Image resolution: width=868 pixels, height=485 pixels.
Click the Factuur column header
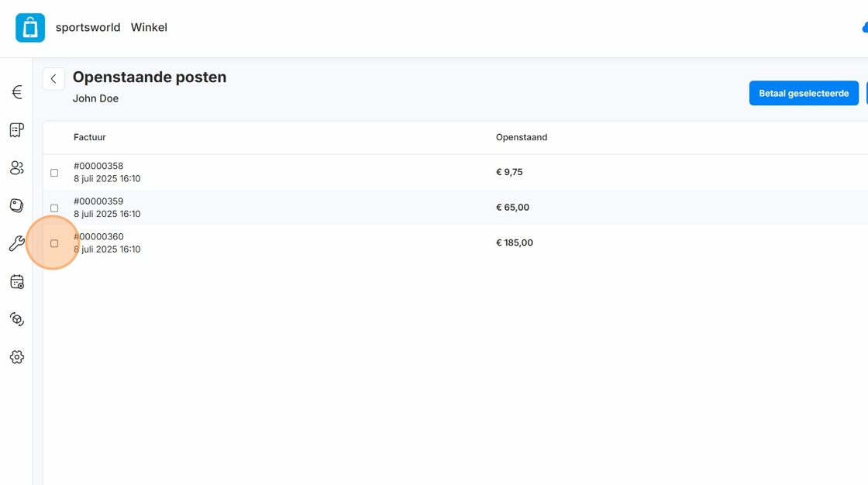(90, 138)
